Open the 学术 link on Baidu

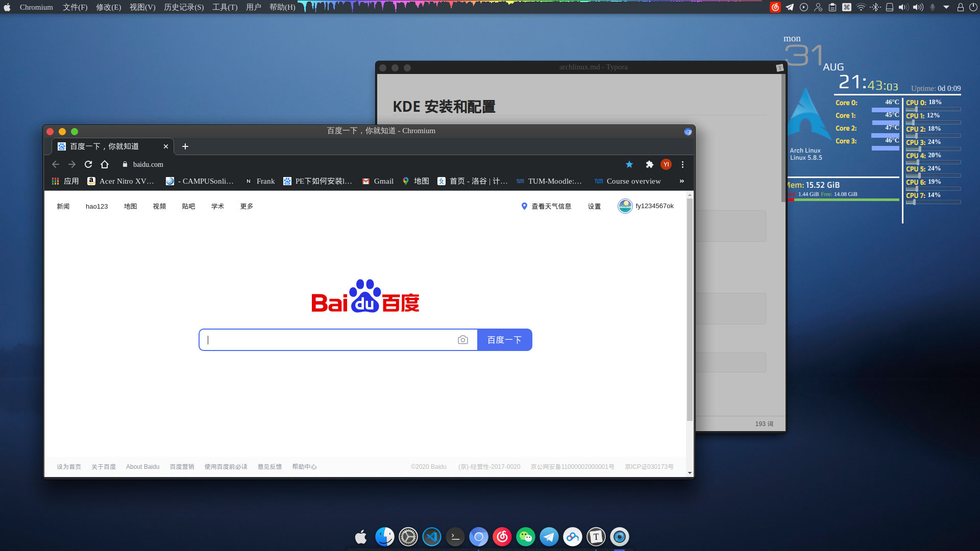click(x=218, y=206)
